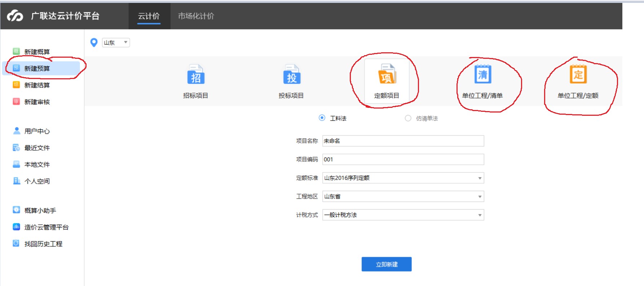Image resolution: width=644 pixels, height=286 pixels.
Task: Select the 单位工程/定额 icon
Action: point(578,74)
